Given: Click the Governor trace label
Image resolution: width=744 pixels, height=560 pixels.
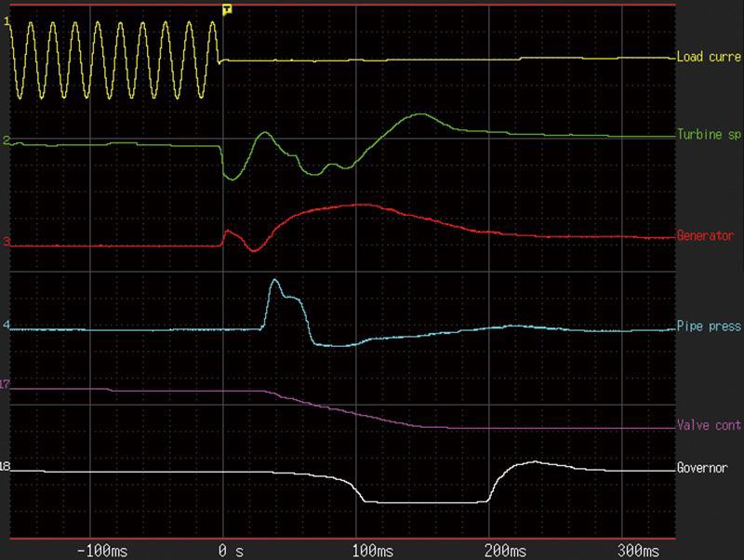Looking at the screenshot, I should coord(702,468).
